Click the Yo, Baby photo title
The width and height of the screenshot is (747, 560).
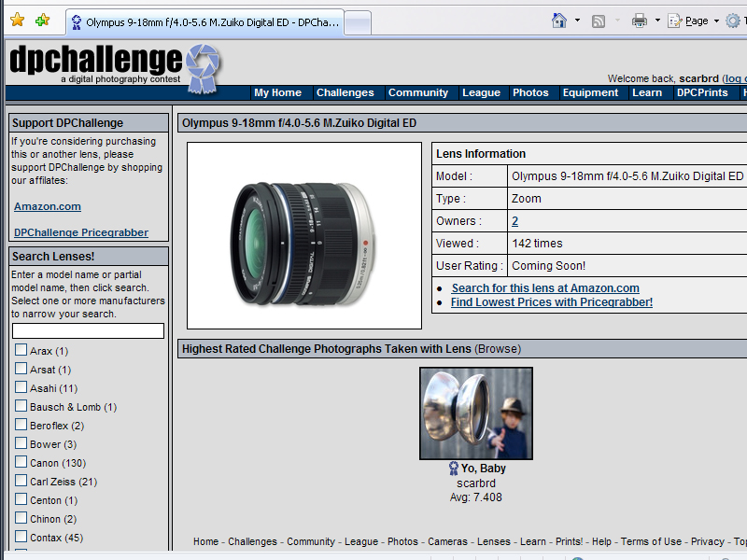(484, 469)
